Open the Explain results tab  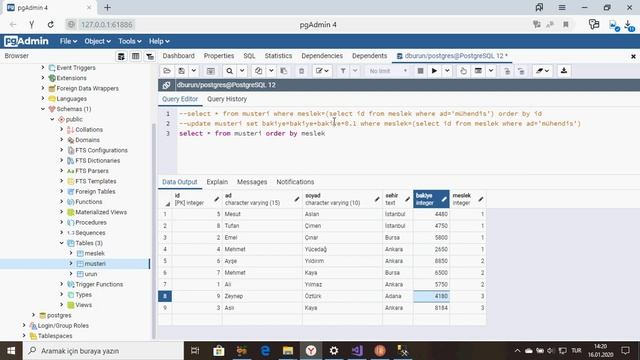point(217,182)
